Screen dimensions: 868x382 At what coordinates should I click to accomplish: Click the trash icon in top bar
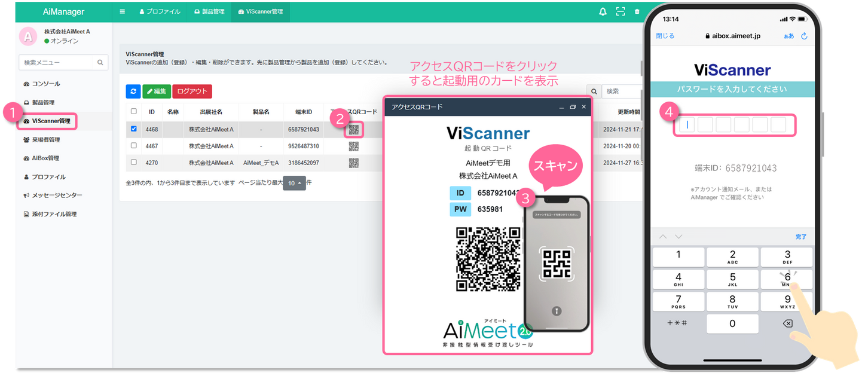(637, 11)
